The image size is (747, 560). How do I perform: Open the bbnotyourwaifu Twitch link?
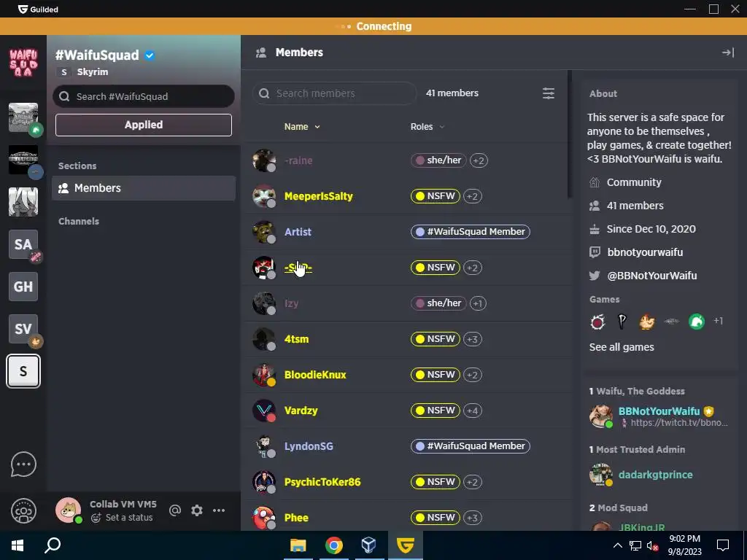pyautogui.click(x=645, y=252)
